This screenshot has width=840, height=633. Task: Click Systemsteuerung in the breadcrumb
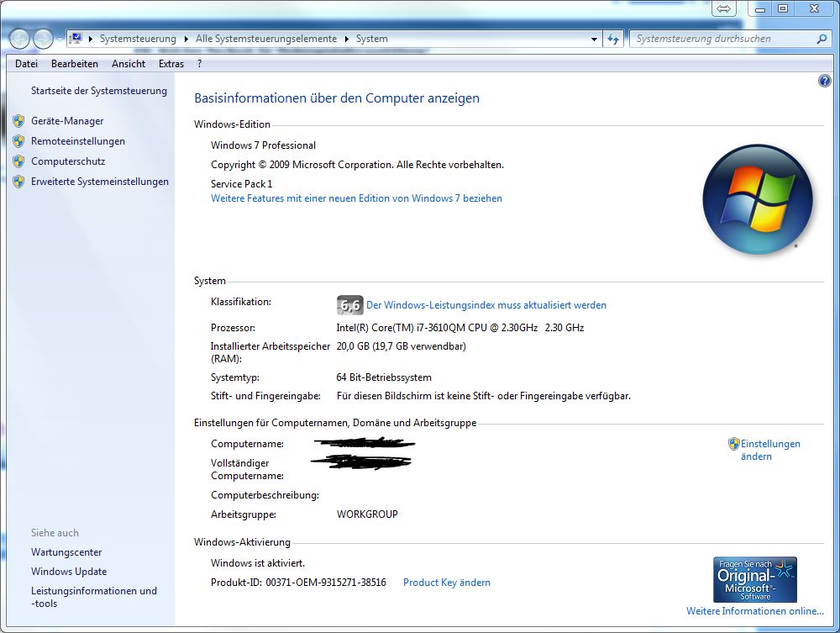coord(138,39)
